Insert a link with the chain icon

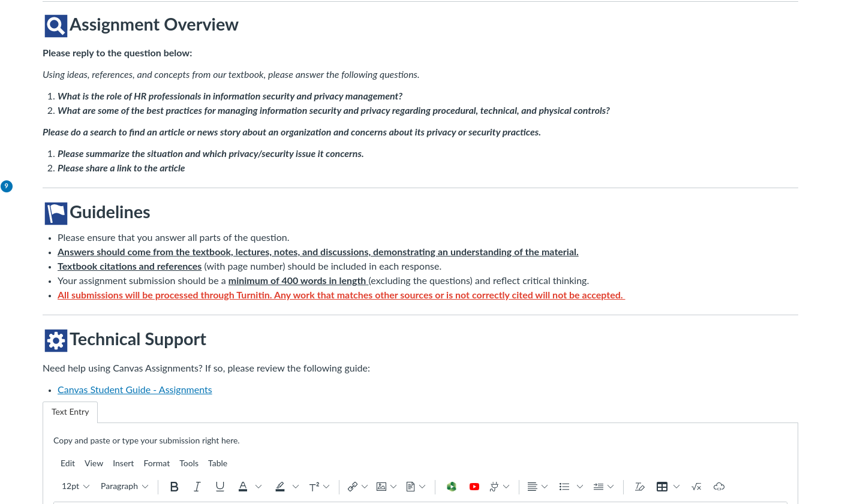pyautogui.click(x=353, y=487)
